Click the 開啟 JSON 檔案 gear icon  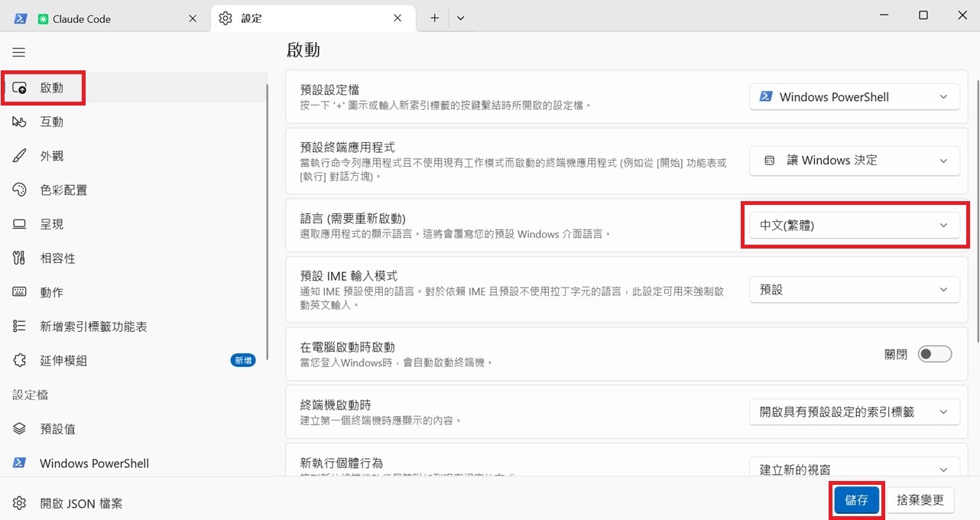[x=20, y=503]
